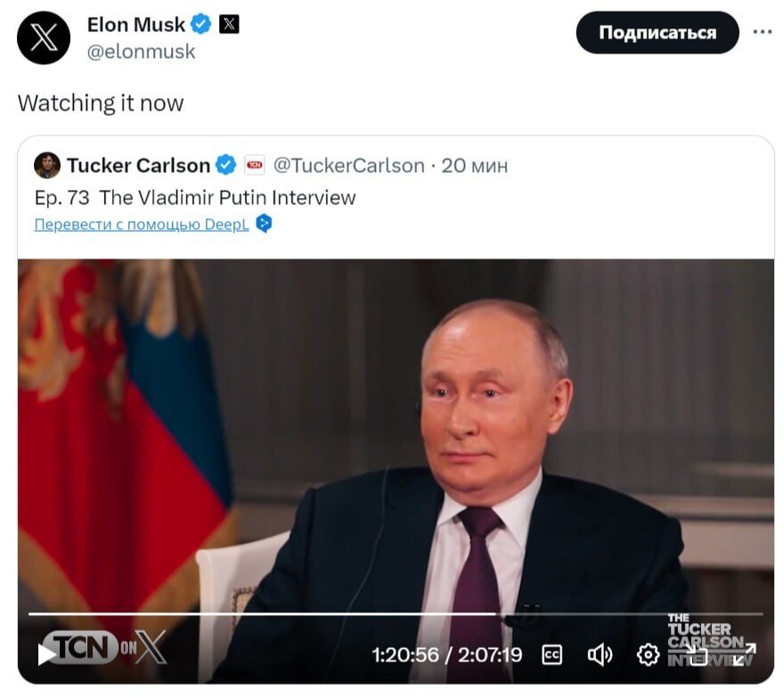
Task: Click the X affiliate badge beside Elon Musk
Action: (230, 25)
